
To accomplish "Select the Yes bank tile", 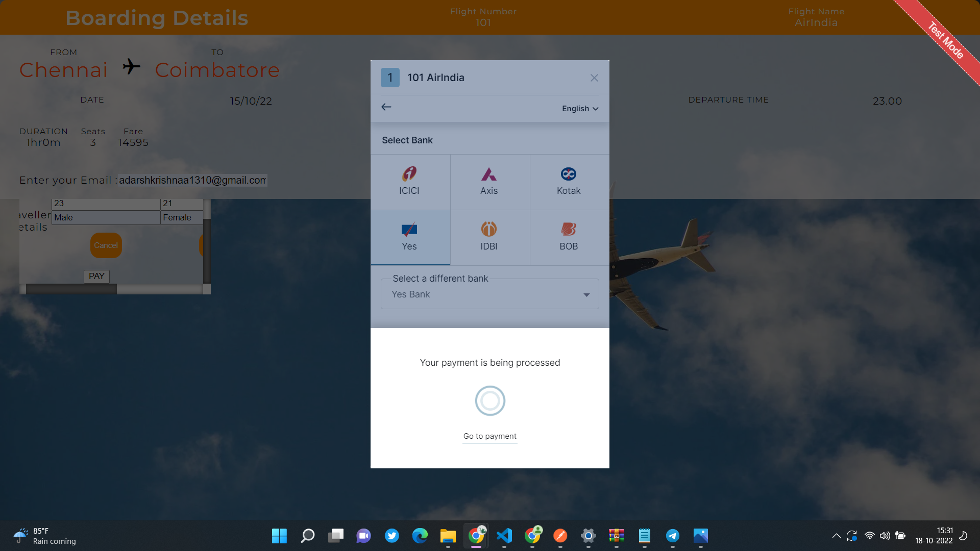I will point(410,237).
